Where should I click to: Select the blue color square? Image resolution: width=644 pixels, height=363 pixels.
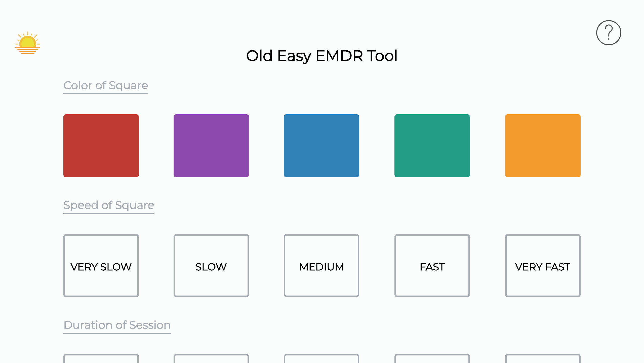pos(321,146)
